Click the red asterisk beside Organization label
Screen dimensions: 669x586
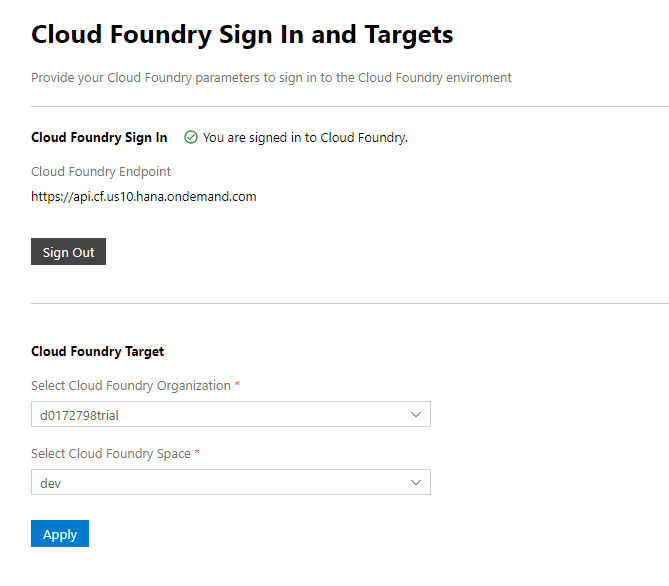point(238,385)
